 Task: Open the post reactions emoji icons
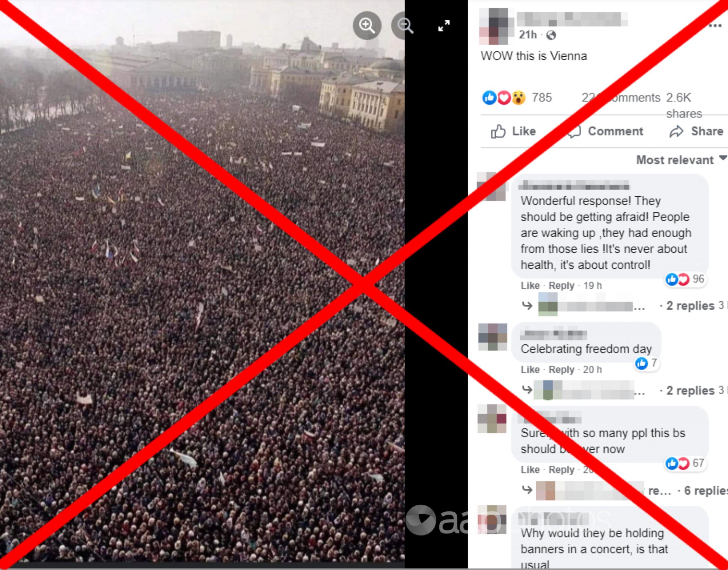504,98
